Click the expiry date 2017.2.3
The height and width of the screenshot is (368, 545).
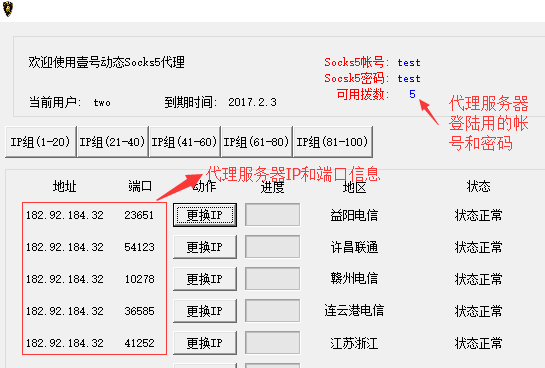click(252, 103)
